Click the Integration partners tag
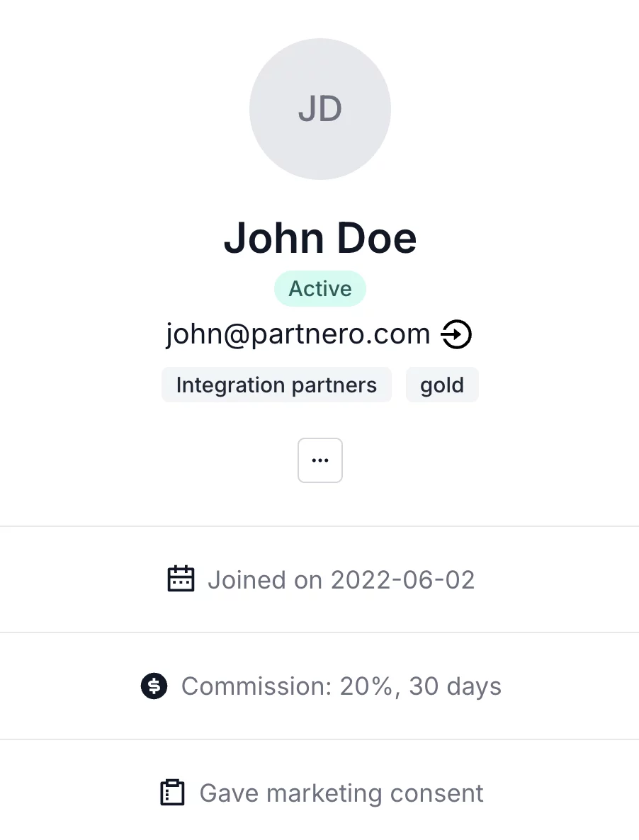Image resolution: width=639 pixels, height=840 pixels. pos(276,385)
